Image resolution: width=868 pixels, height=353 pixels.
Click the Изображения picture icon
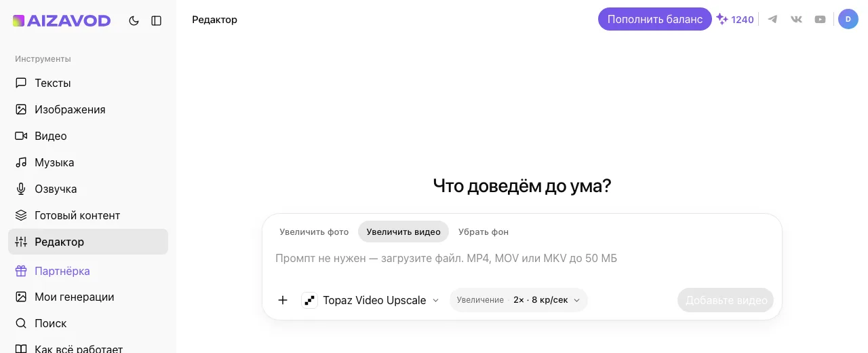point(21,109)
